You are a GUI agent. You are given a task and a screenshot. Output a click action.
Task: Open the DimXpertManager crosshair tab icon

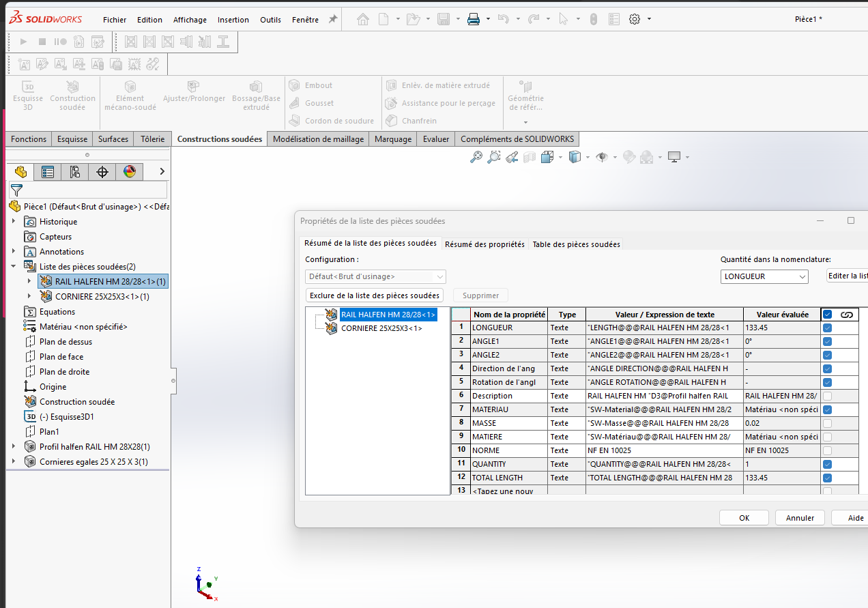[102, 172]
